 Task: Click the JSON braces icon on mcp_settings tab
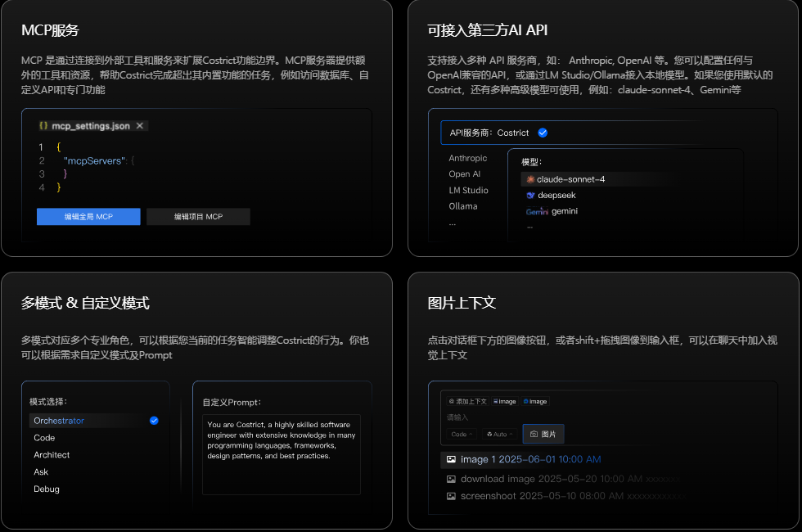pyautogui.click(x=43, y=126)
